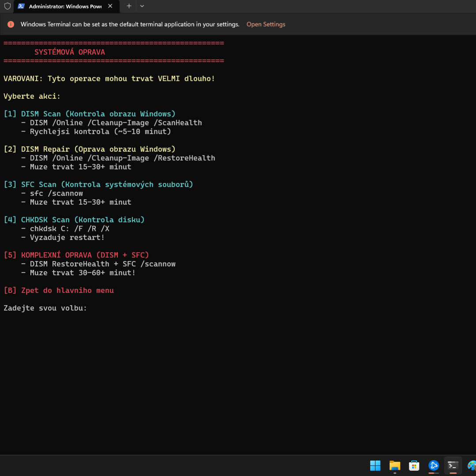Click the orange info icon in notification bar

point(11,24)
